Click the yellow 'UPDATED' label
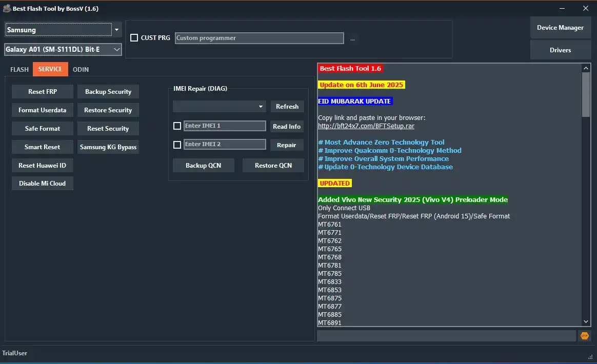 point(335,184)
